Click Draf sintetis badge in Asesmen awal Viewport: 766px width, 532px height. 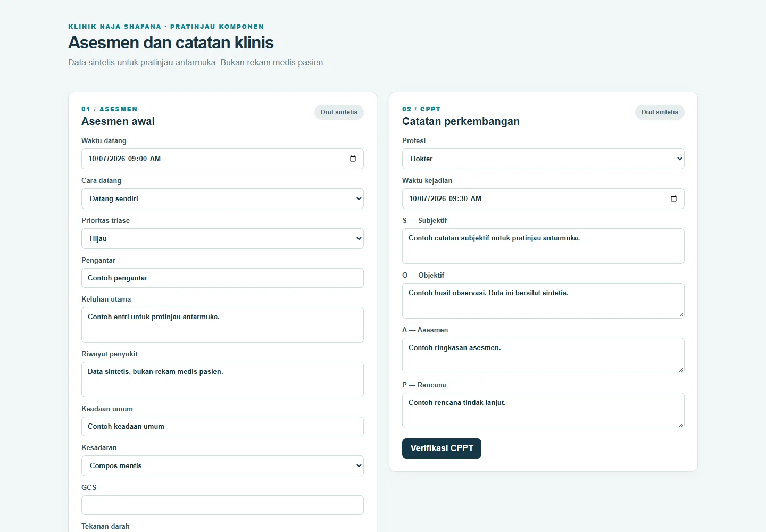pos(339,112)
